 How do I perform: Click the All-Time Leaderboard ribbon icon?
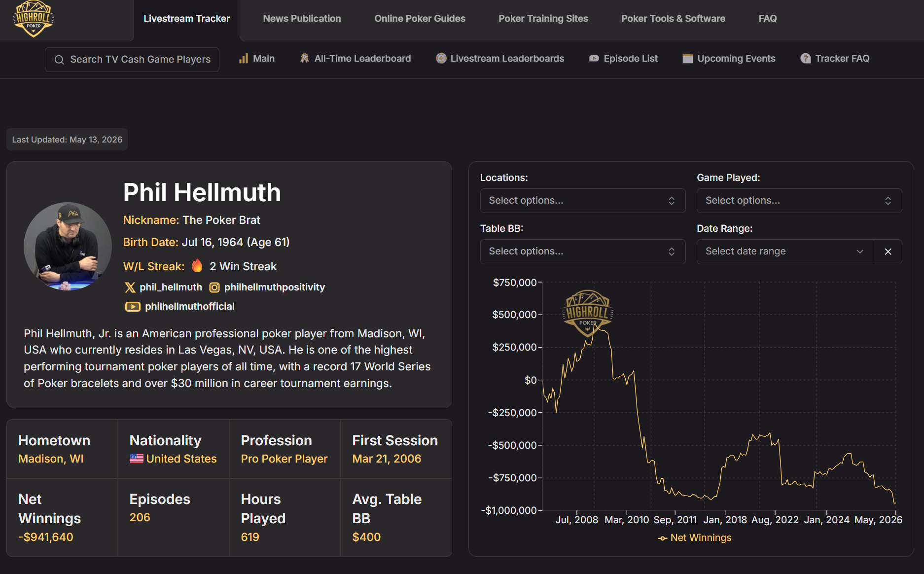pyautogui.click(x=305, y=59)
